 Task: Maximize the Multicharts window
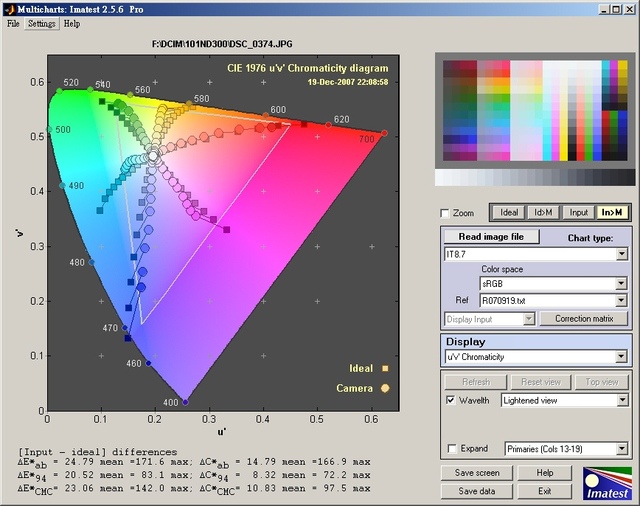616,9
